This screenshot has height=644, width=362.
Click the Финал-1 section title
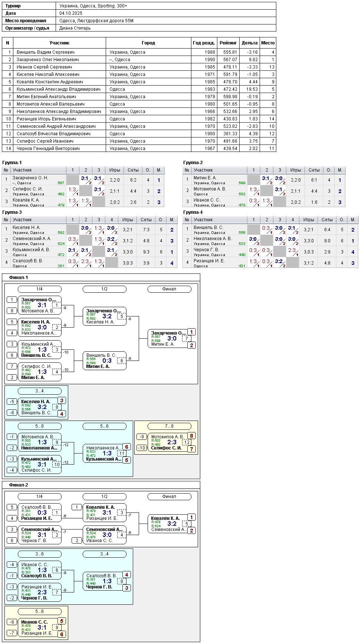coord(19,278)
